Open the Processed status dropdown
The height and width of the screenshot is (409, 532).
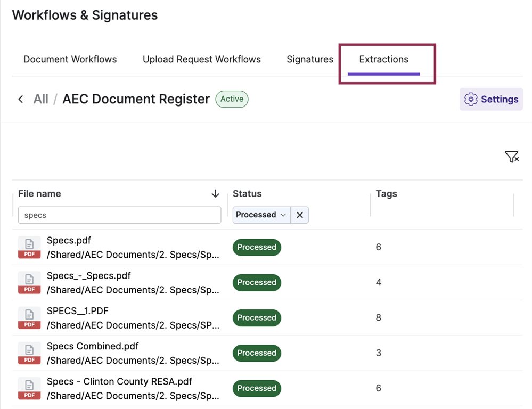(261, 215)
